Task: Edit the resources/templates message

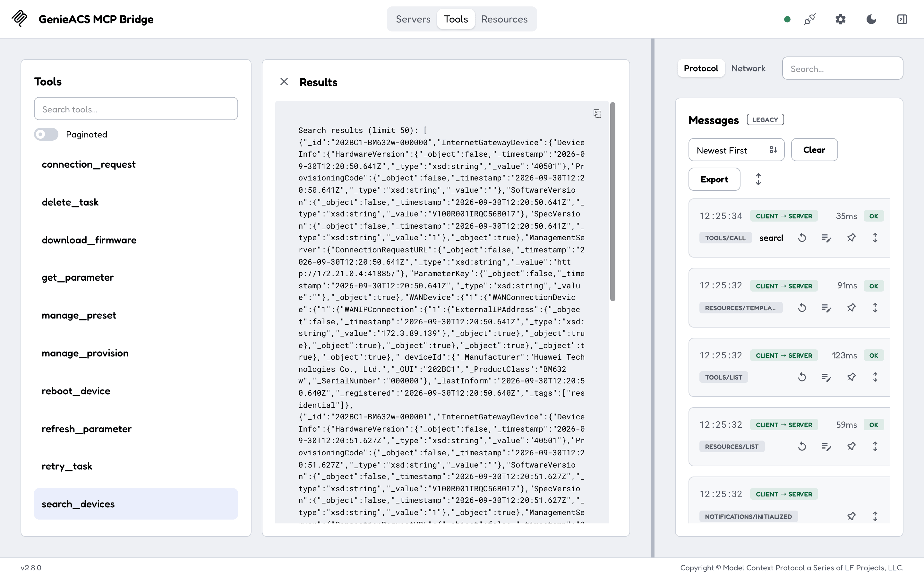Action: coord(826,308)
